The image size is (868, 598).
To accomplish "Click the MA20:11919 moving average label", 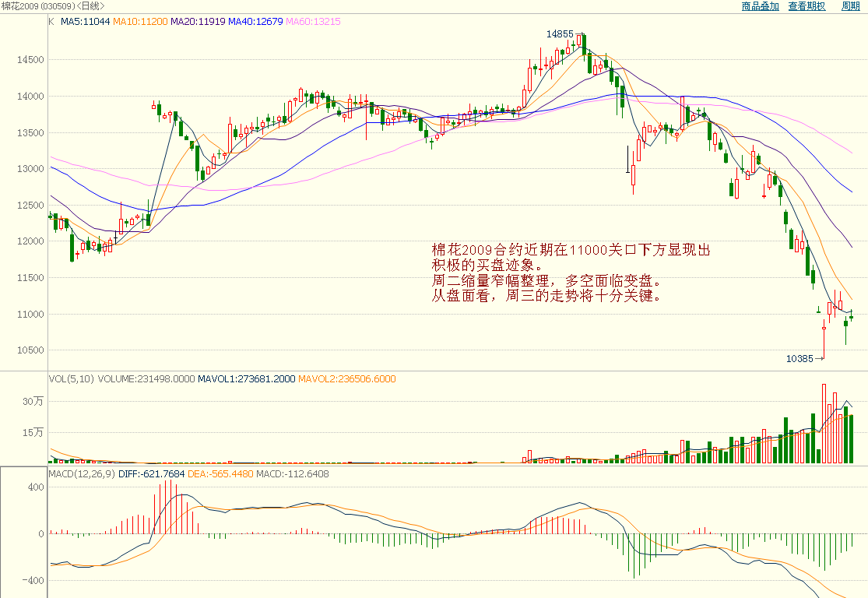I will coord(198,22).
